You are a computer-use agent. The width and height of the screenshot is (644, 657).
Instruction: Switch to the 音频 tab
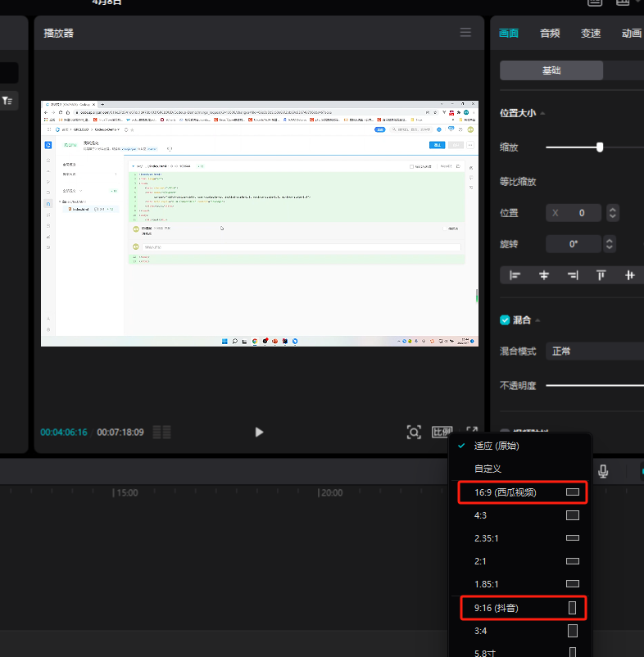[x=550, y=33]
